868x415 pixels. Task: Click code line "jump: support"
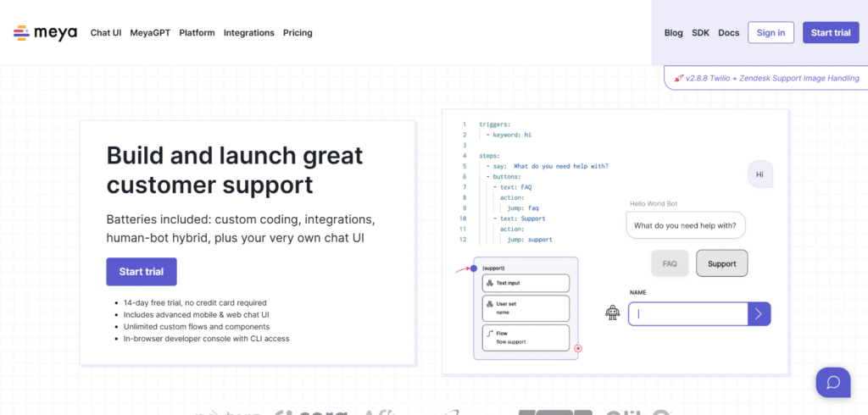529,240
